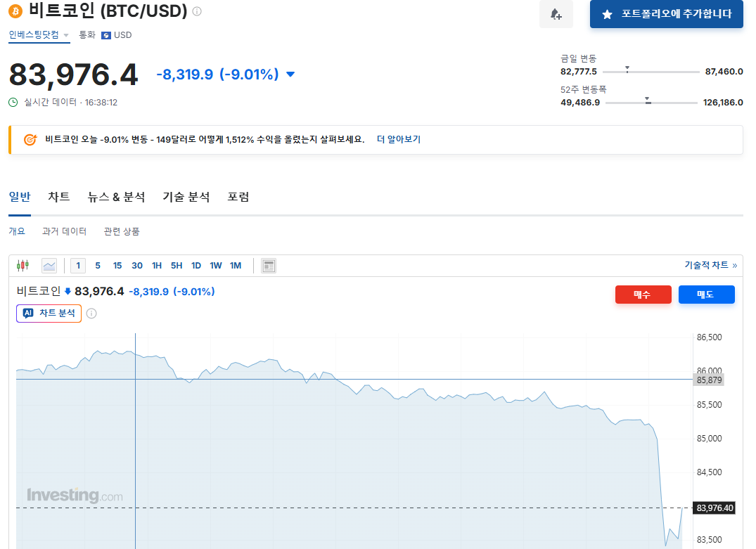Open the news panel icon on chart toolbar
Screen dimensions: 756x549
coord(268,265)
